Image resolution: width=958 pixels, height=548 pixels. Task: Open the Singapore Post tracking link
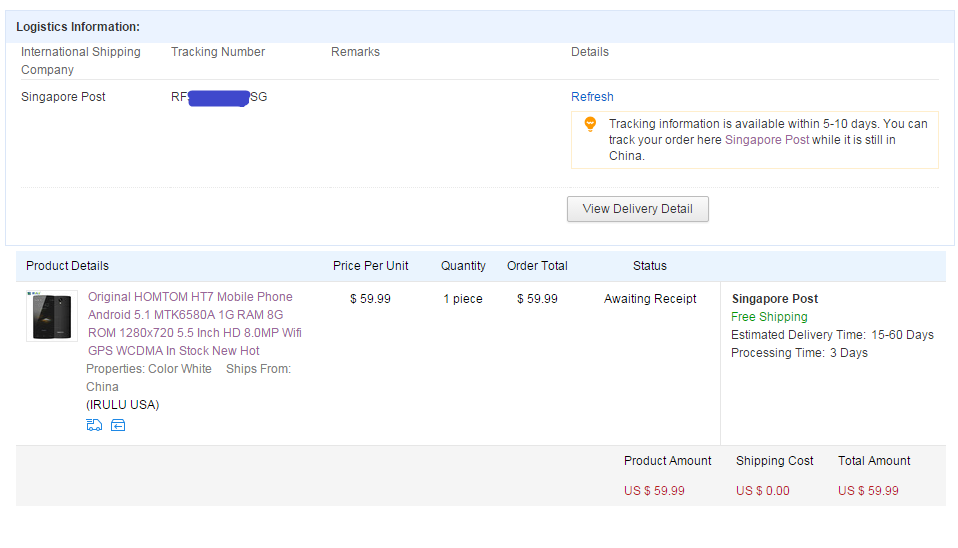click(767, 140)
